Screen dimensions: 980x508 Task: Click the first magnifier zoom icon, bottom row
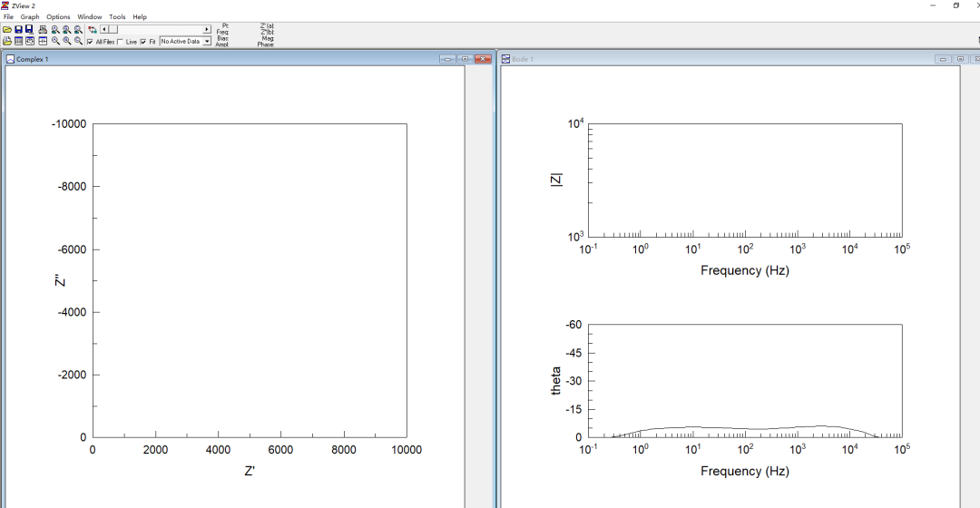click(55, 41)
